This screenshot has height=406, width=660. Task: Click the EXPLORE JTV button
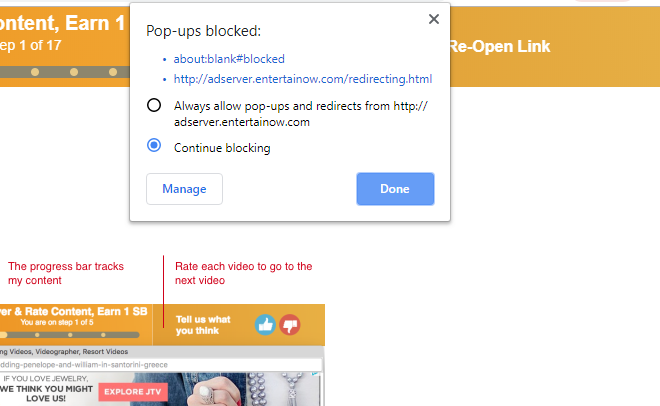(133, 392)
